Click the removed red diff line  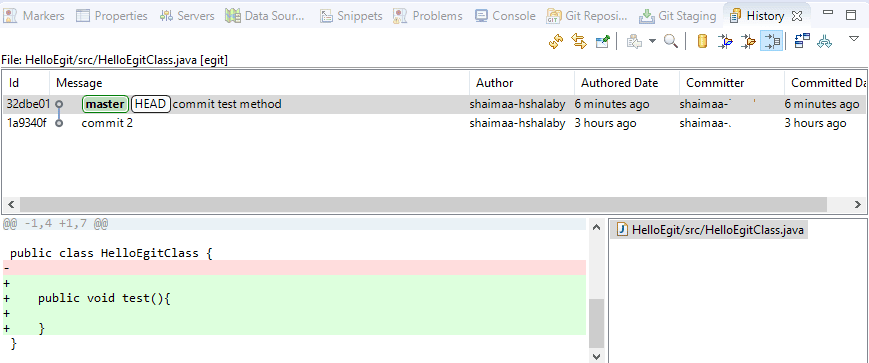(294, 268)
